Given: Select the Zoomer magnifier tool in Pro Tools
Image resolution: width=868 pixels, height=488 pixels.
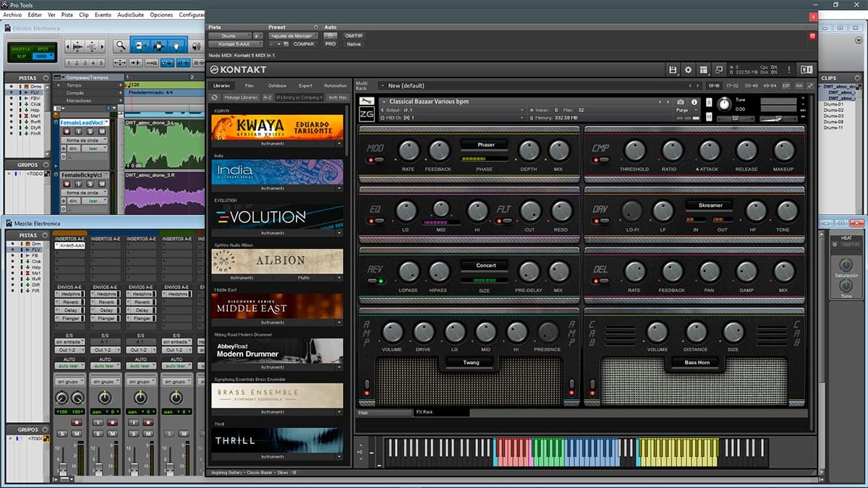Looking at the screenshot, I should point(121,46).
